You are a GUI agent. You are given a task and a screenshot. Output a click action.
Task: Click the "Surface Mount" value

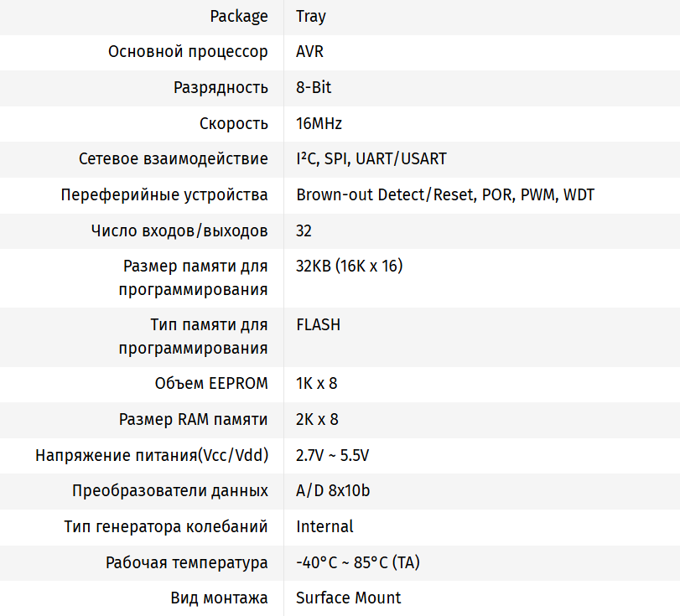[x=349, y=598]
